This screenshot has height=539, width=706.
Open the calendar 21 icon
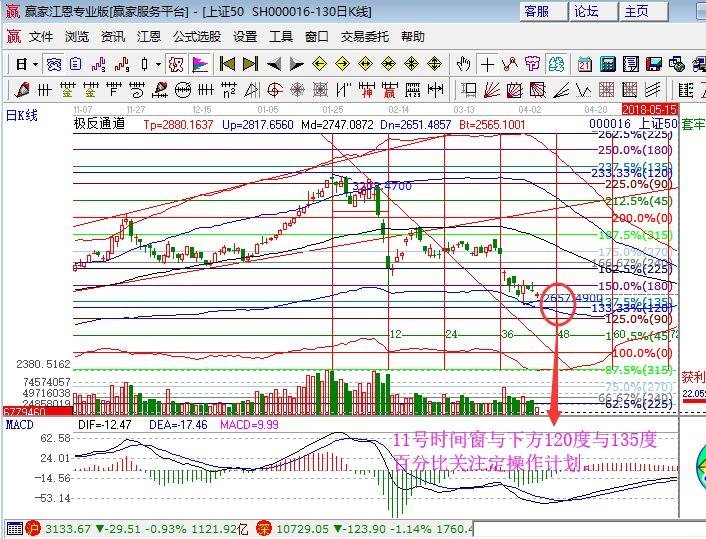click(x=584, y=64)
